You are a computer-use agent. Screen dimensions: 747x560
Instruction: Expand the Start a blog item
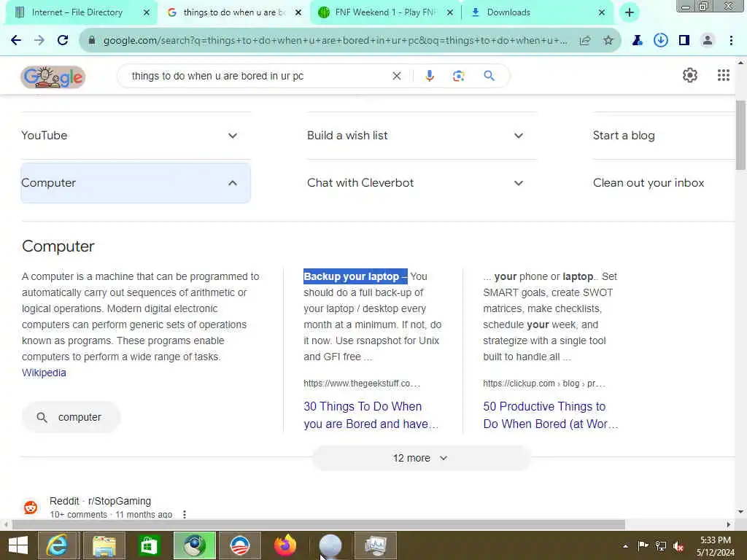[664, 136]
